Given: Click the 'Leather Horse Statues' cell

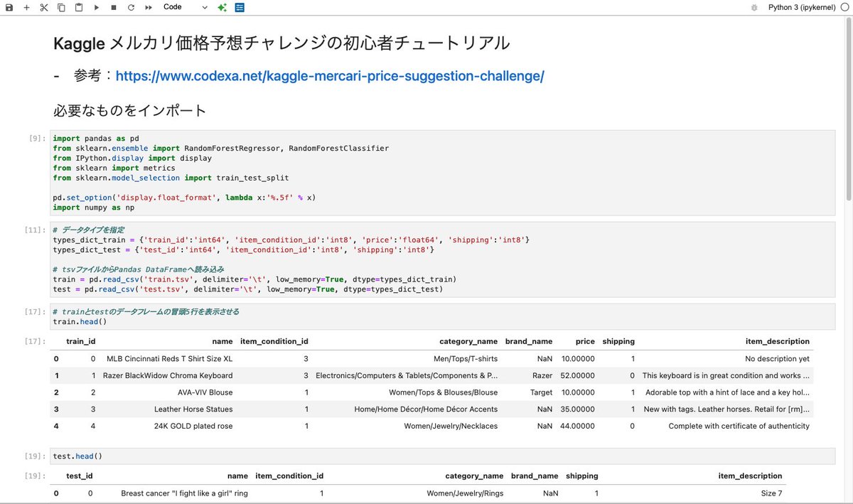Looking at the screenshot, I should pyautogui.click(x=193, y=409).
